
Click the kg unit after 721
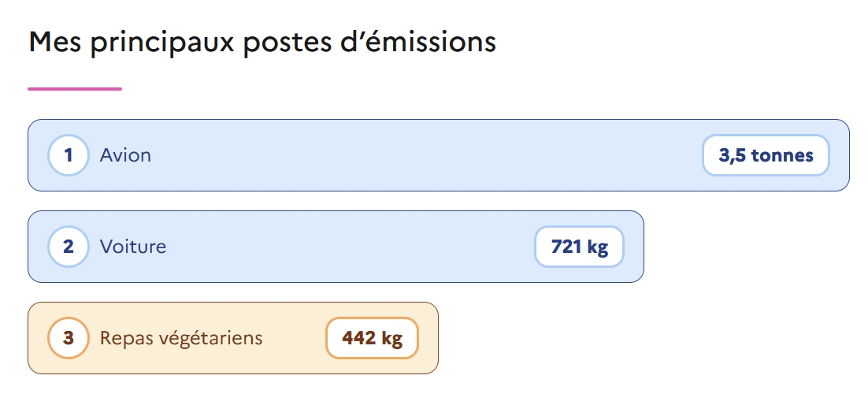point(598,247)
